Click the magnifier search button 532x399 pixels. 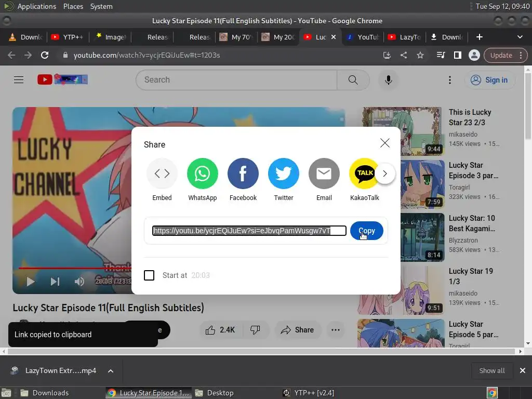353,79
